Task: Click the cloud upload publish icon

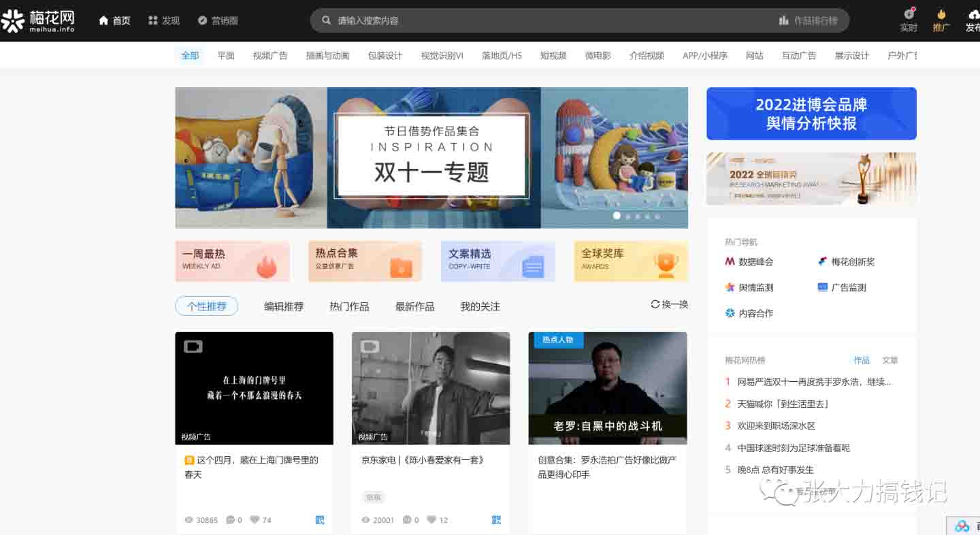Action: click(973, 14)
